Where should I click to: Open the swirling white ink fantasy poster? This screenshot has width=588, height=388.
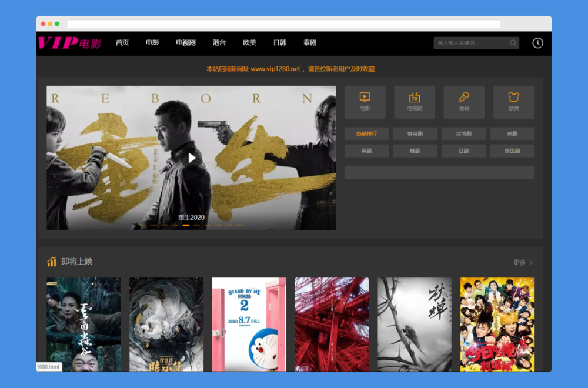pyautogui.click(x=166, y=325)
